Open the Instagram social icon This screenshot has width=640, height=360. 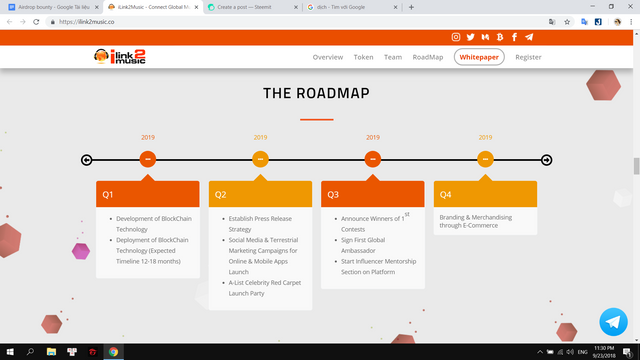click(x=456, y=37)
